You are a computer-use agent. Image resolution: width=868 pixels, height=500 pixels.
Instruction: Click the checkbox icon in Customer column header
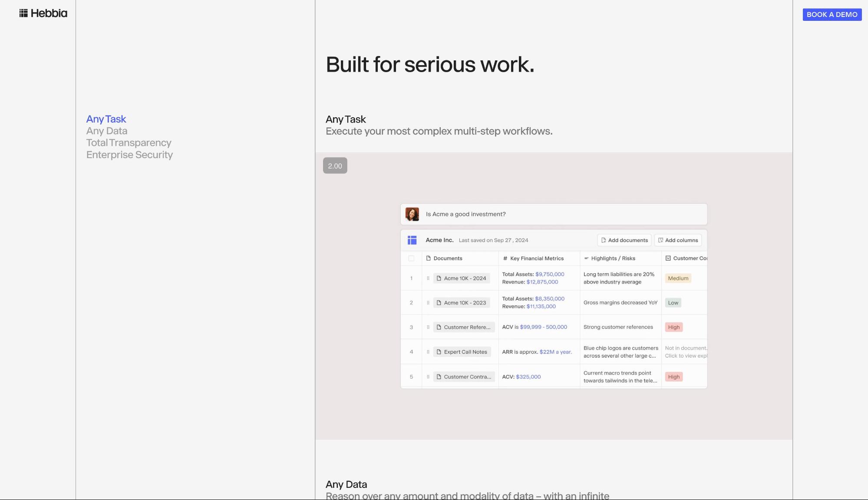668,258
